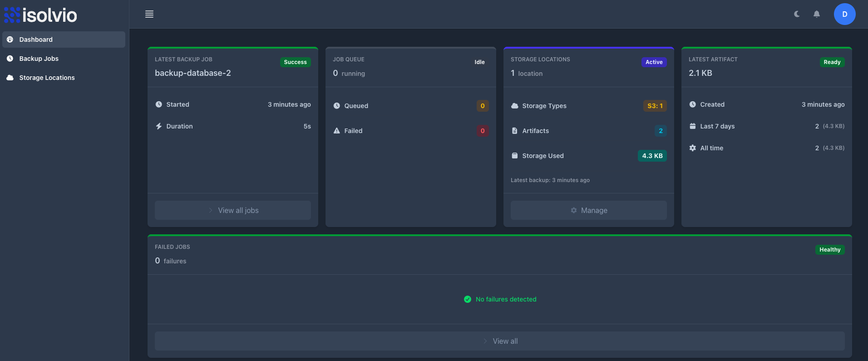Image resolution: width=868 pixels, height=361 pixels.
Task: Click the isolvio logo
Action: (40, 15)
